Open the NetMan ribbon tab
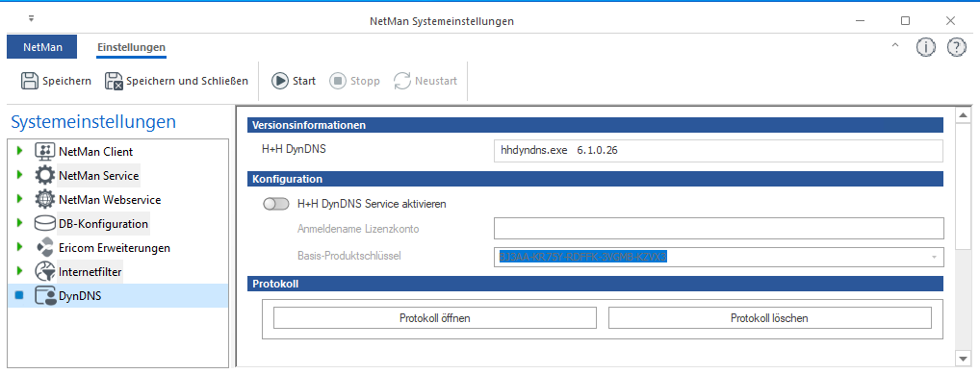 [x=41, y=47]
